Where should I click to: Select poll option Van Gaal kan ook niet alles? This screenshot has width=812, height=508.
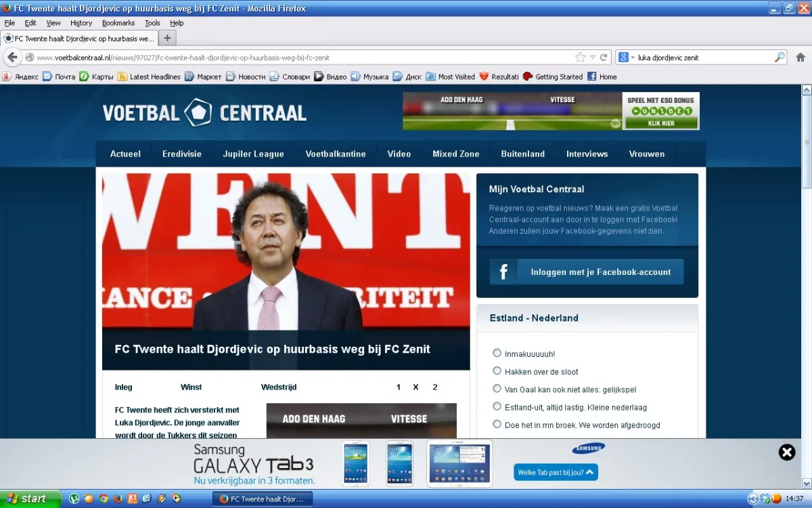(x=497, y=388)
